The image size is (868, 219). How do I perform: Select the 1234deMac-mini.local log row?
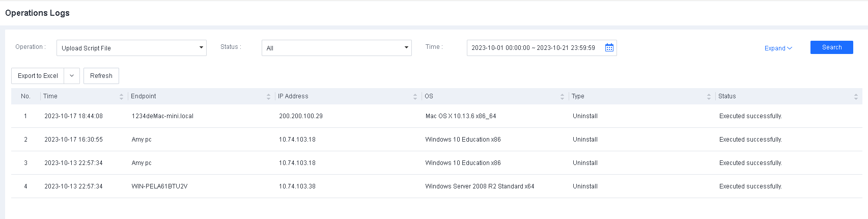(x=162, y=116)
